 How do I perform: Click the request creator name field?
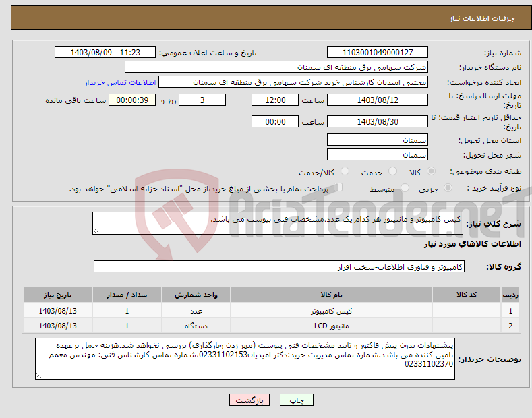point(293,82)
